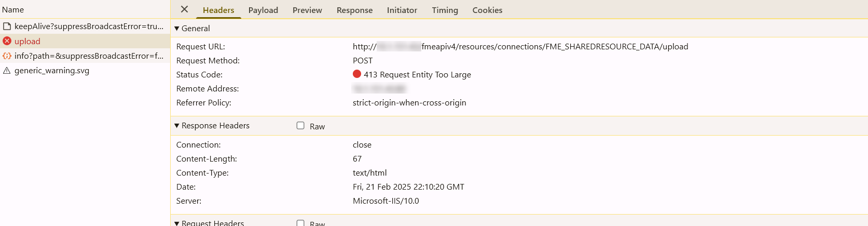Click the document icon beside keepAlive request
868x226 pixels.
click(7, 26)
